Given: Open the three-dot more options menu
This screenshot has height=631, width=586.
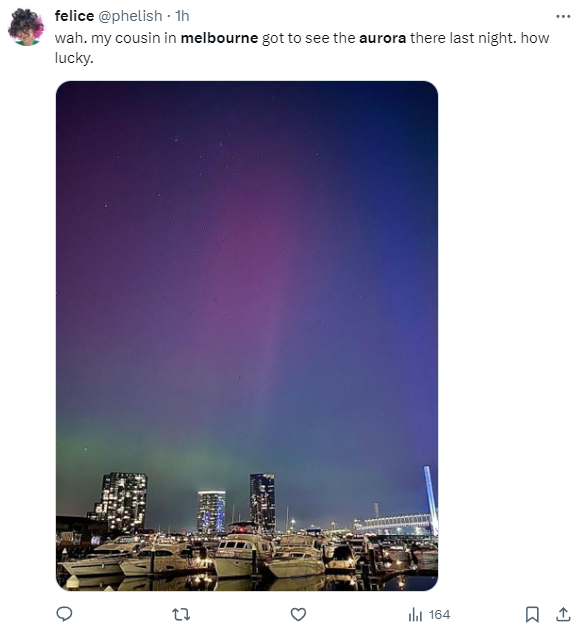Looking at the screenshot, I should (563, 16).
